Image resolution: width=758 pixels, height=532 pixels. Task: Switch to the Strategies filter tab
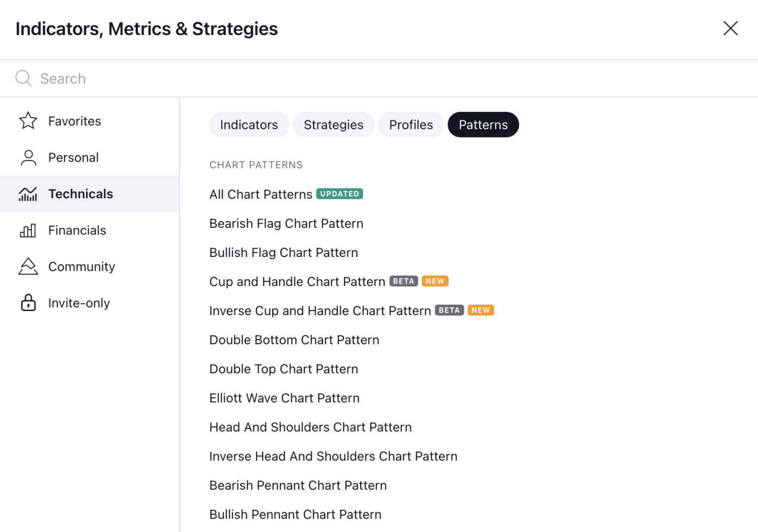pyautogui.click(x=333, y=124)
